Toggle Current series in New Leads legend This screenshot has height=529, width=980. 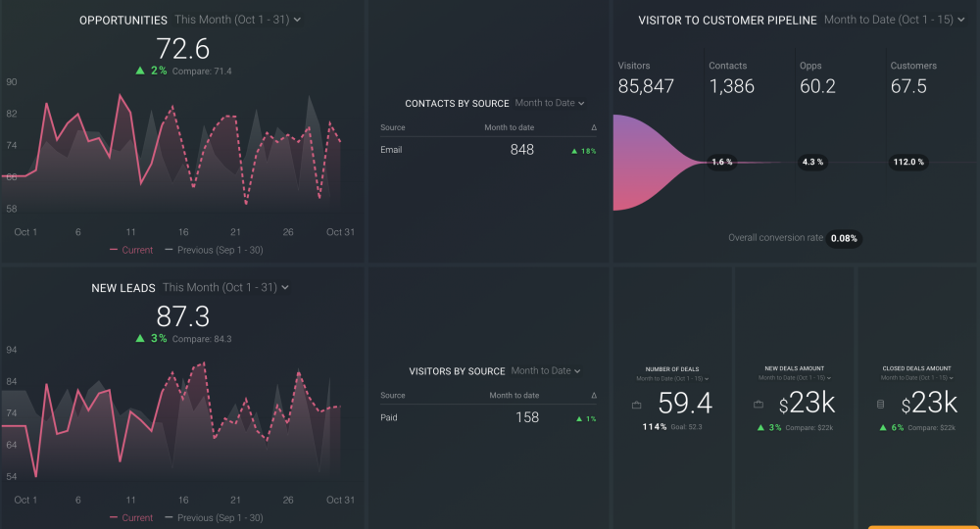point(130,517)
